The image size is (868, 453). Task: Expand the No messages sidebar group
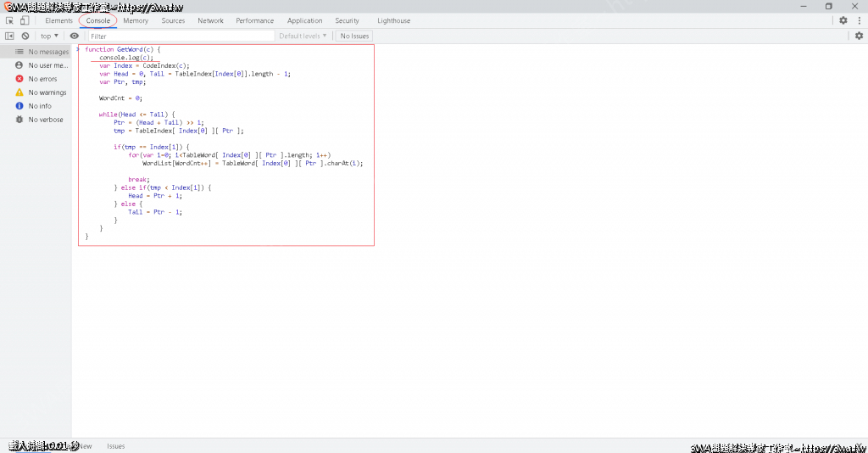(48, 52)
